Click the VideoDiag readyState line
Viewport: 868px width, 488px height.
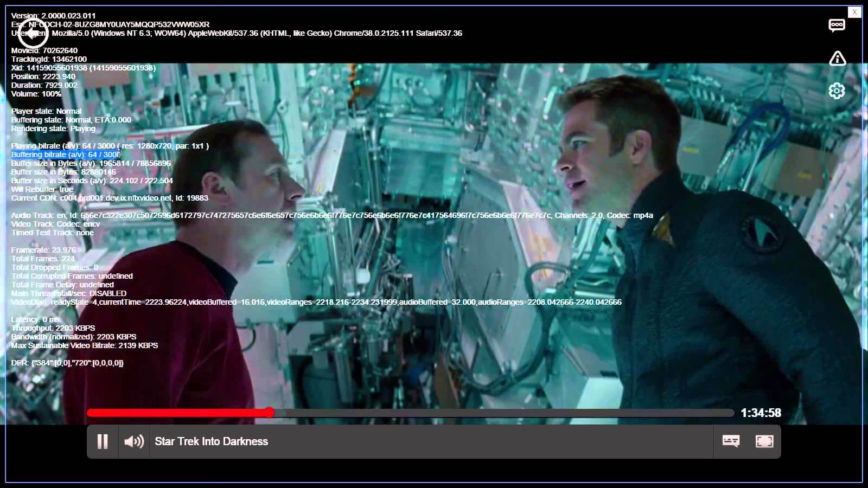click(x=316, y=302)
